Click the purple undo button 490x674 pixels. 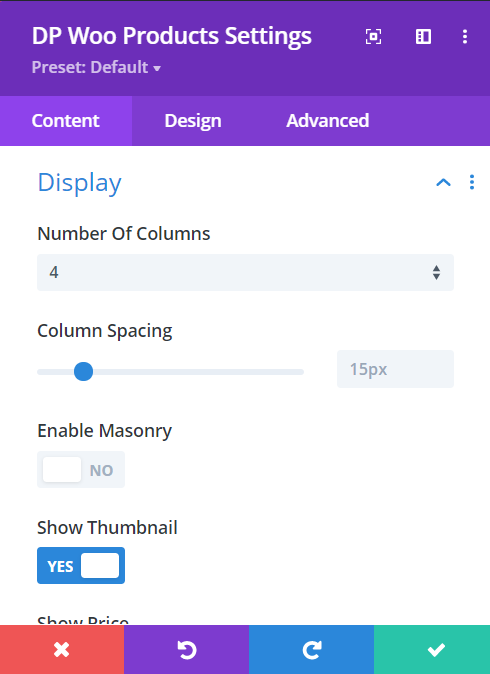pos(187,649)
